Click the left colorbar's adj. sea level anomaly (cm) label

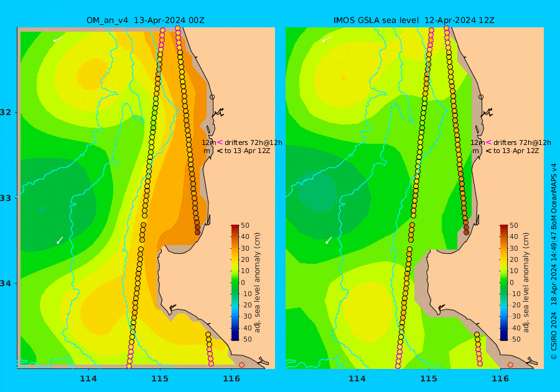coord(257,282)
